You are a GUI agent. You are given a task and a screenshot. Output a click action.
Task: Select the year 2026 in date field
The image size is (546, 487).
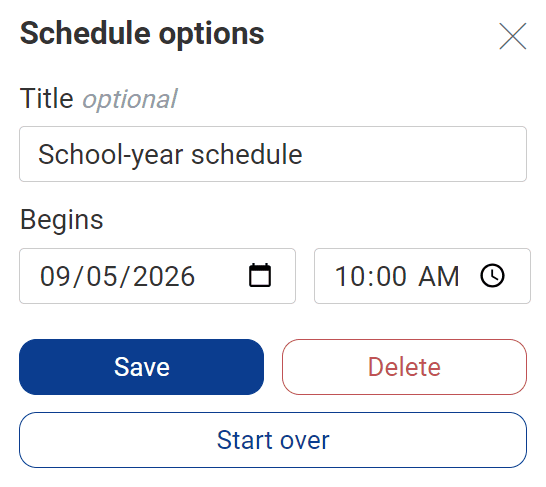164,276
